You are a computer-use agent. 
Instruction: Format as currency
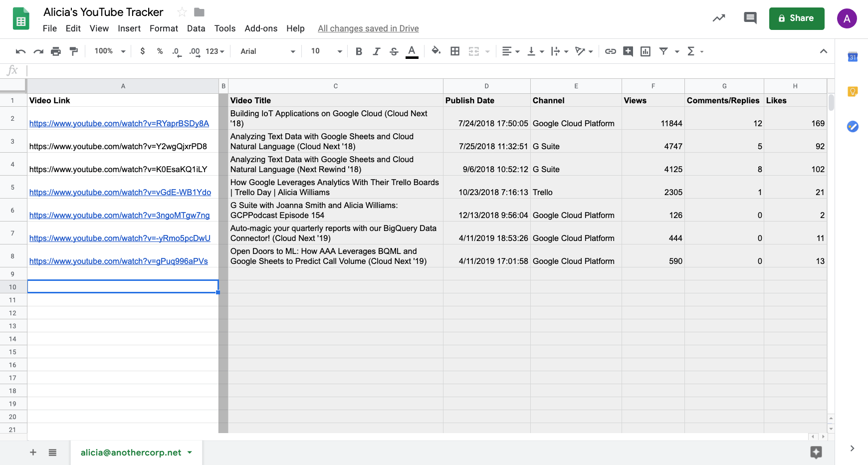pyautogui.click(x=143, y=51)
